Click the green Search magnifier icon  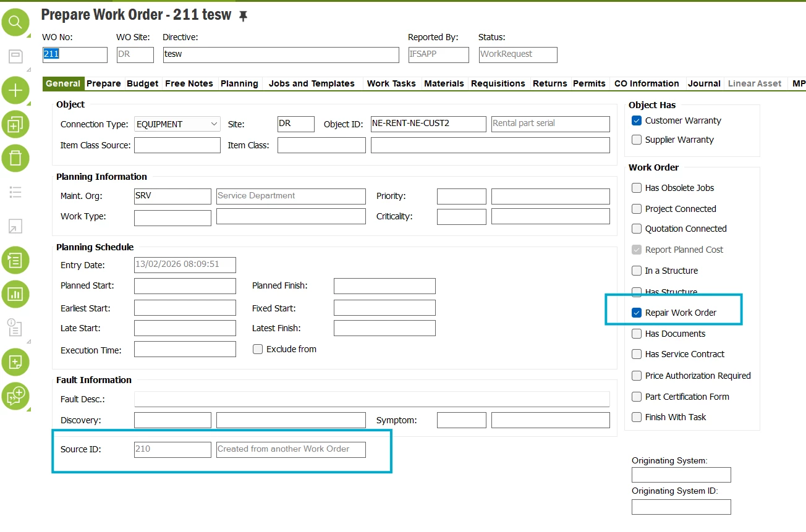pyautogui.click(x=15, y=23)
